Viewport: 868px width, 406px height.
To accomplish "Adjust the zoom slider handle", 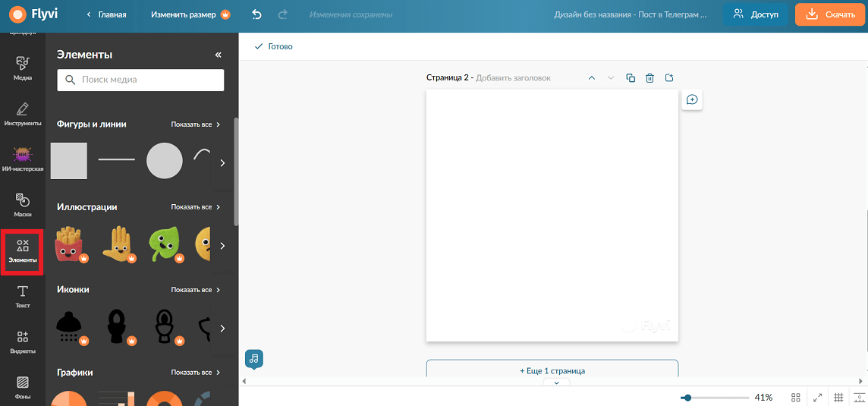I will [x=687, y=397].
